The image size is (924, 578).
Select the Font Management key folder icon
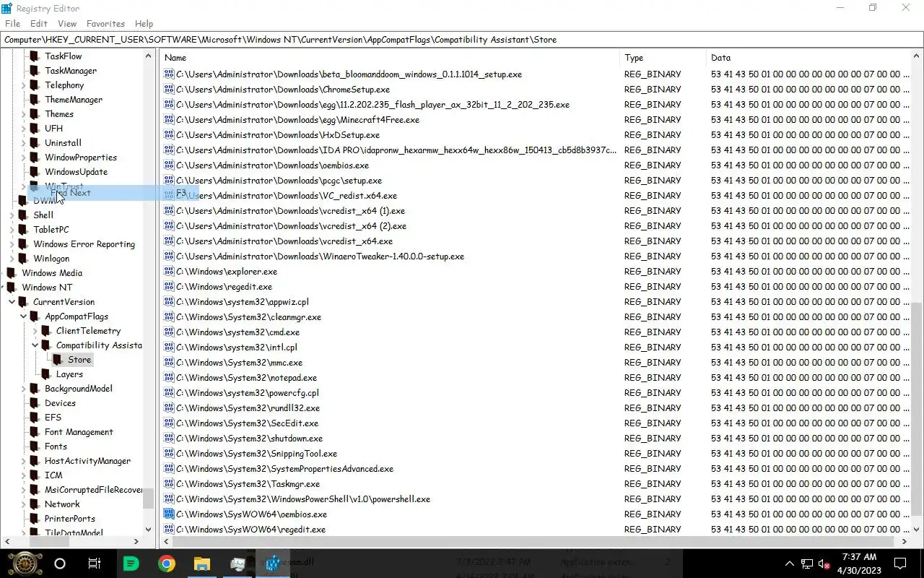pos(34,432)
